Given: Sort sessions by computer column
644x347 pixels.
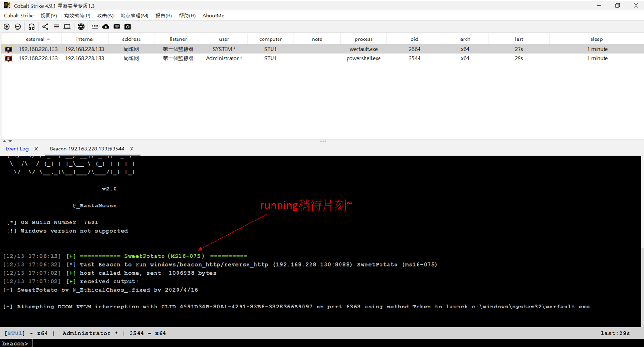Looking at the screenshot, I should pos(271,39).
